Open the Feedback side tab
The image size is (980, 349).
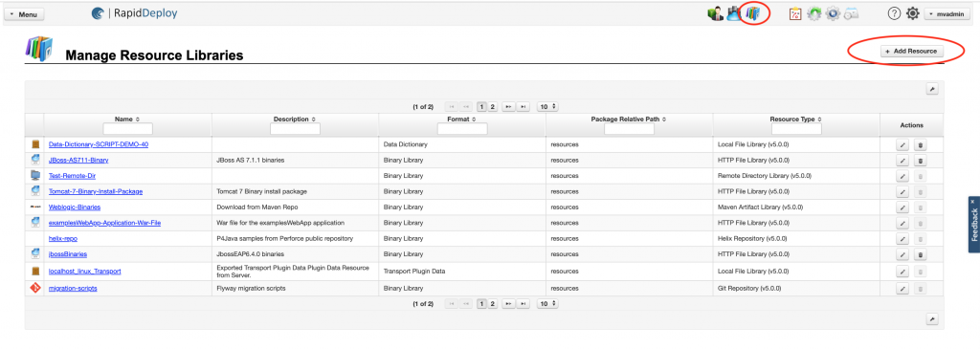point(973,225)
